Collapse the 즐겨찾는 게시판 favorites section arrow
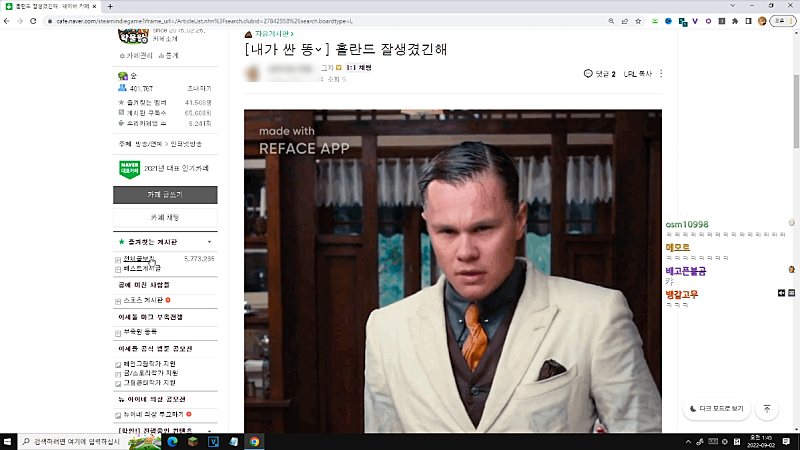800x450 pixels. (x=209, y=242)
